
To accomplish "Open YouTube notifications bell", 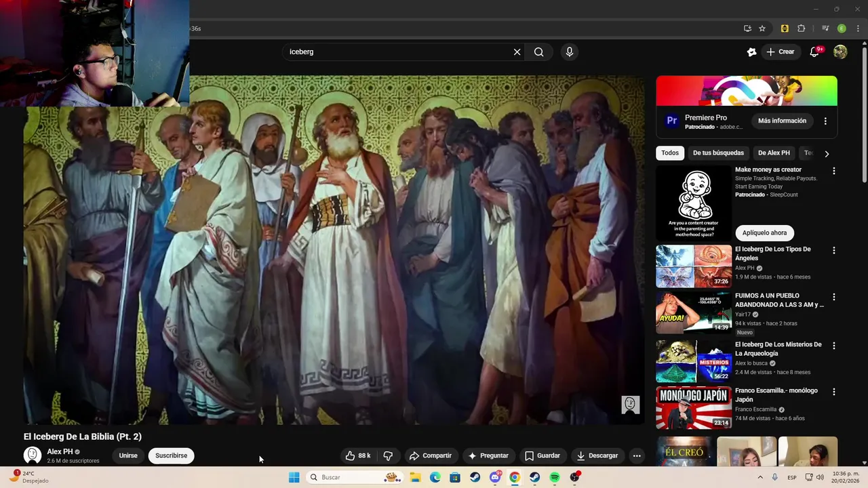I will point(815,52).
